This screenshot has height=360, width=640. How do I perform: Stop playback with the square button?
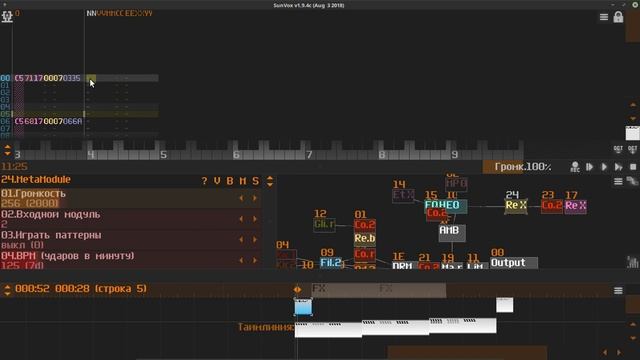point(633,167)
